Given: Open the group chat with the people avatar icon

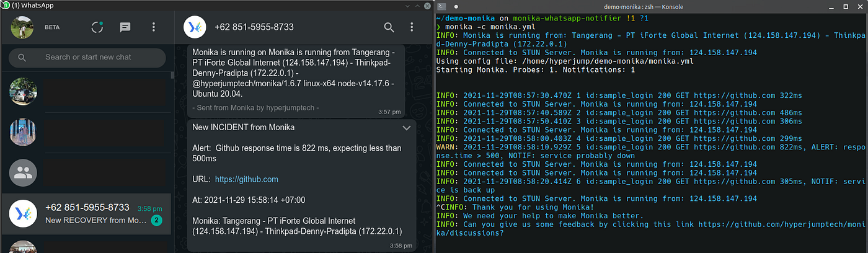Looking at the screenshot, I should [x=87, y=173].
